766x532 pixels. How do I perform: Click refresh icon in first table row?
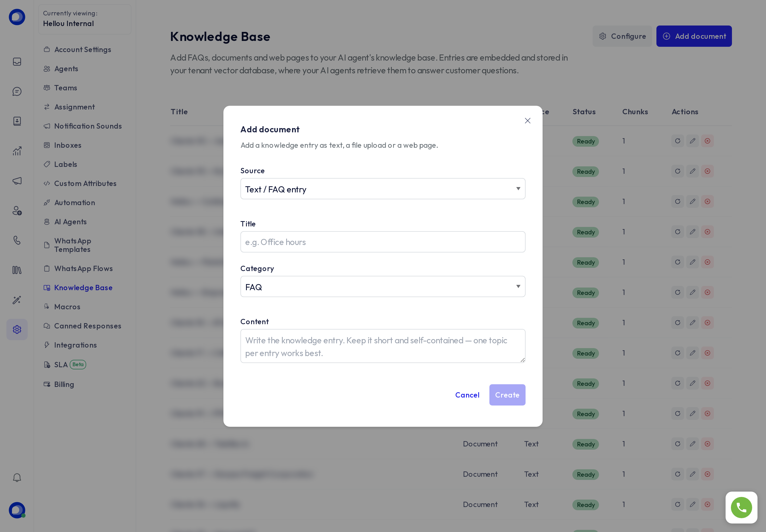click(677, 141)
